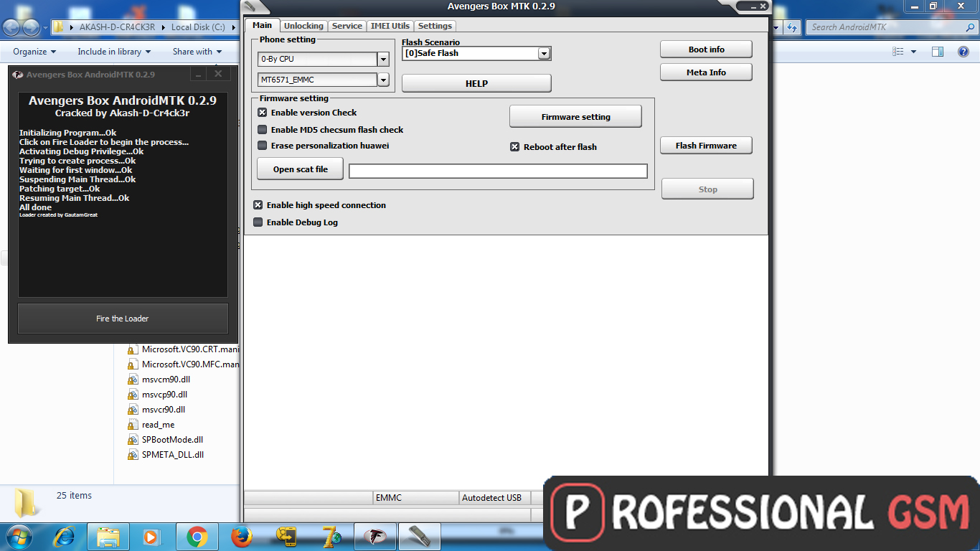Image resolution: width=980 pixels, height=551 pixels.
Task: Open Firmware setting button
Action: 575,117
